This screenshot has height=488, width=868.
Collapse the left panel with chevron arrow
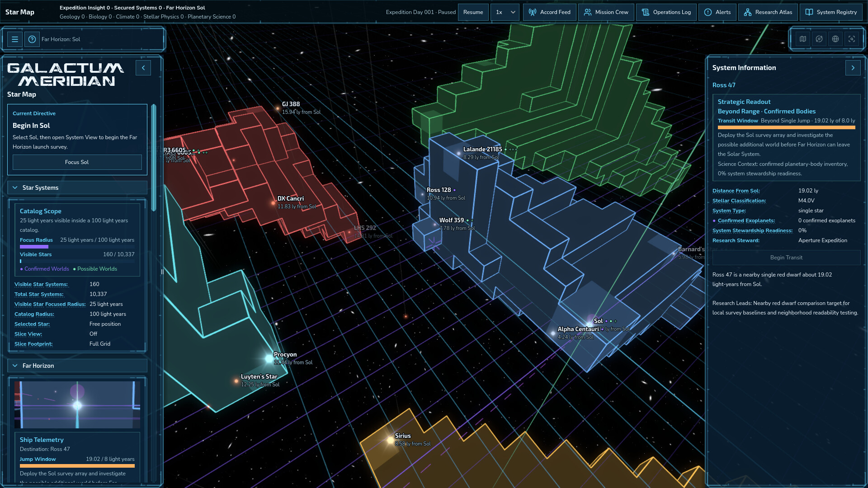[x=143, y=68]
